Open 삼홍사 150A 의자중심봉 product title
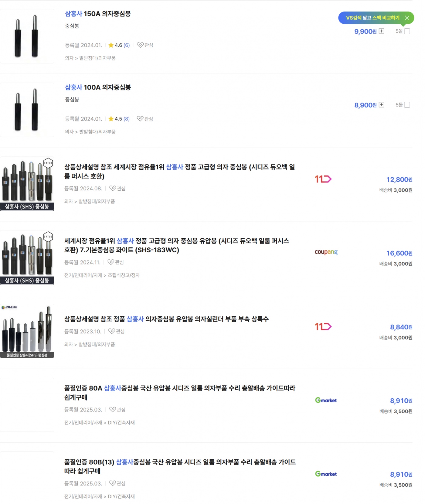The height and width of the screenshot is (504, 425). point(98,14)
